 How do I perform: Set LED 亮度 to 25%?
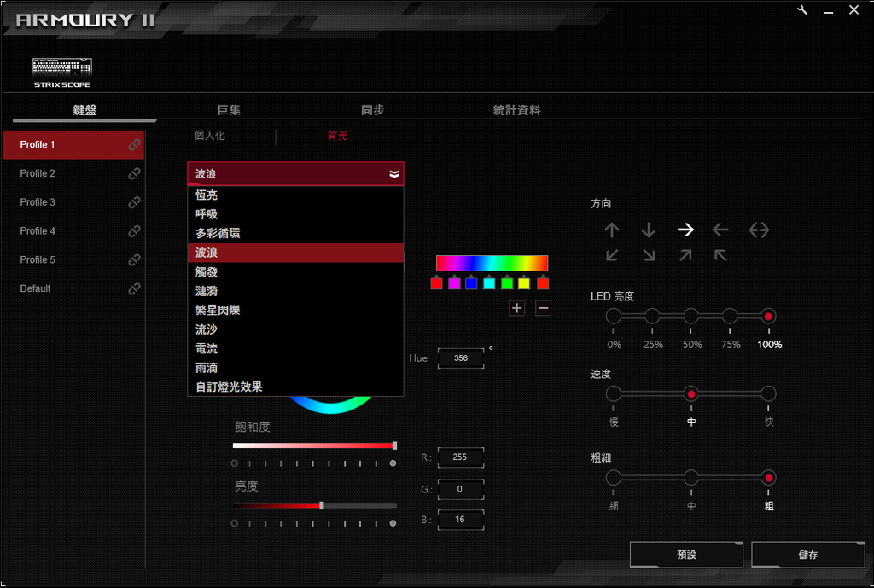click(x=652, y=317)
